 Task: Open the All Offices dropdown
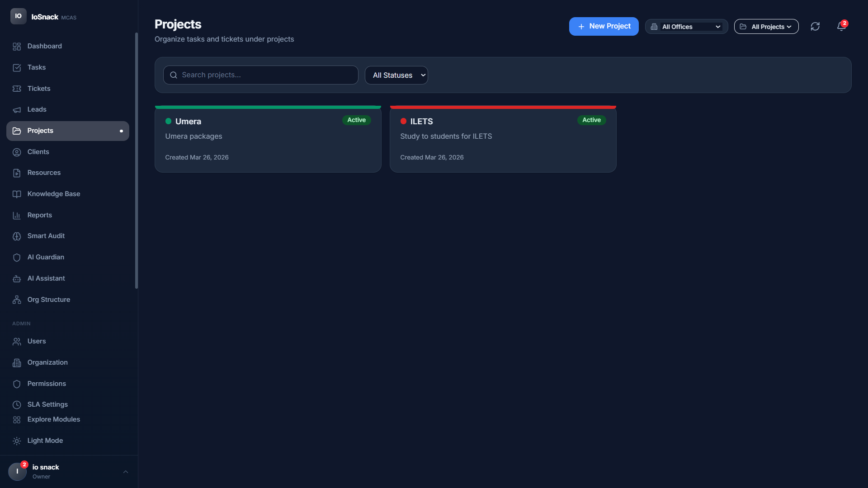click(687, 27)
